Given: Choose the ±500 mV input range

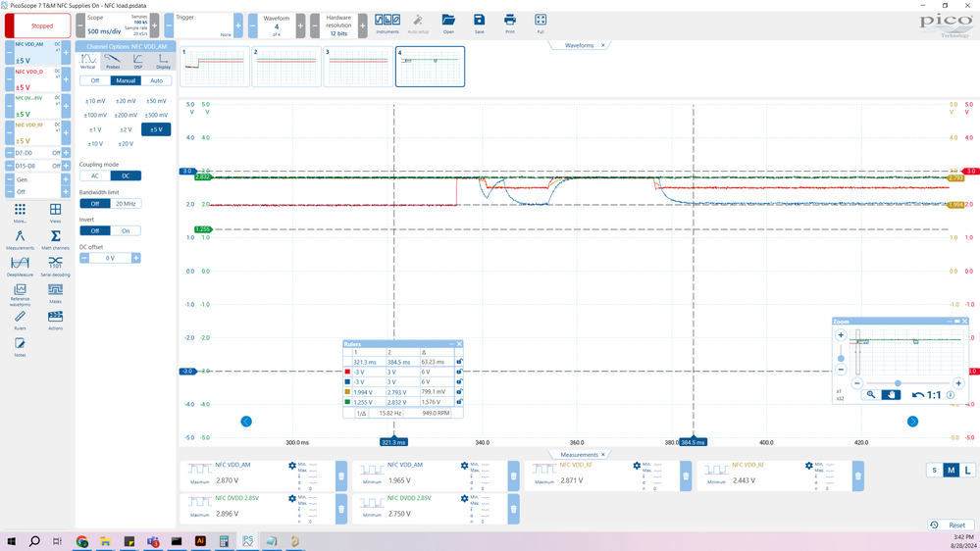Looking at the screenshot, I should [156, 115].
